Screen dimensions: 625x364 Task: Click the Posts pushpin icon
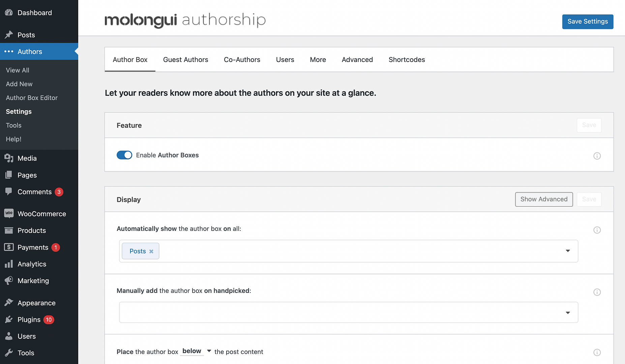(x=9, y=35)
